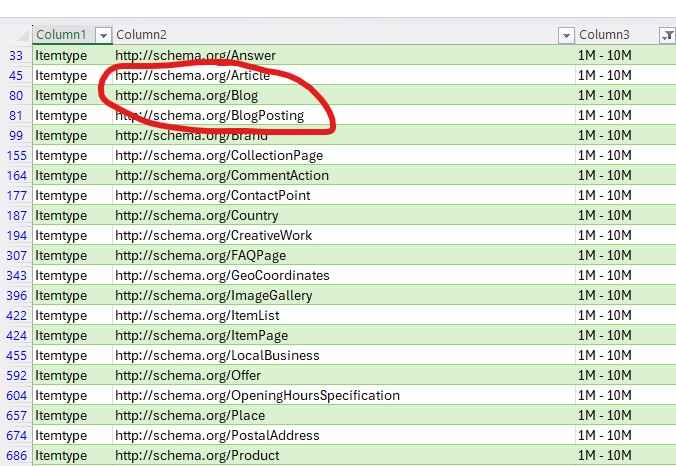This screenshot has width=676, height=466.
Task: Click the 1M - 10M cell in row 422
Action: click(x=626, y=315)
